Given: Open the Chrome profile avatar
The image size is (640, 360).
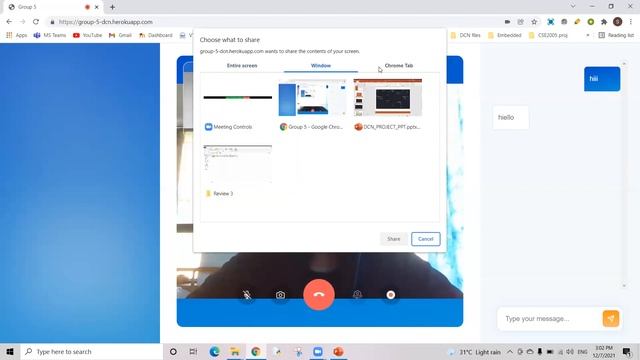Looking at the screenshot, I should pos(618,22).
